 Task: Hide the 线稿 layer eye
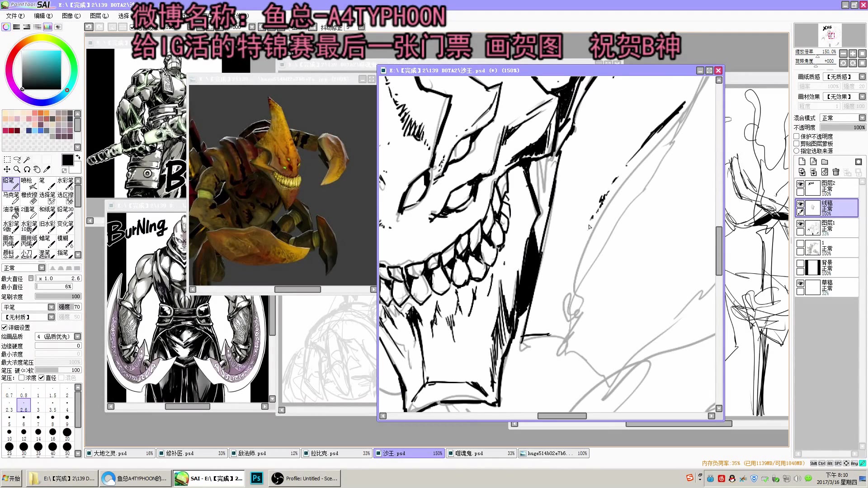(800, 204)
